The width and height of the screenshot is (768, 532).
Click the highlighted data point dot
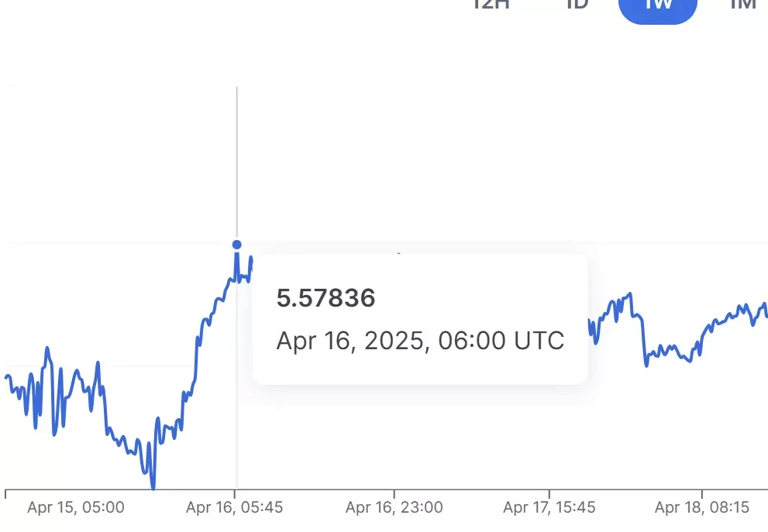pyautogui.click(x=237, y=244)
